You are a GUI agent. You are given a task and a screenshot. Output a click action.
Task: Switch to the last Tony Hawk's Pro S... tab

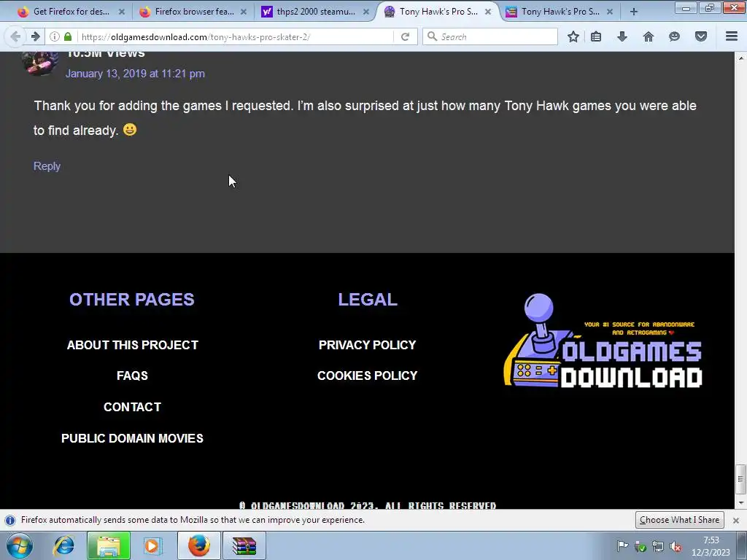[x=560, y=12]
